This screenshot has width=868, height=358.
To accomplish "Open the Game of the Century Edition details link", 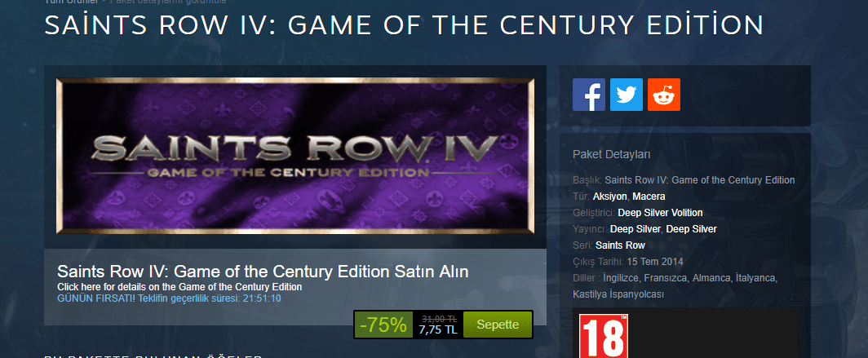I will pos(179,286).
